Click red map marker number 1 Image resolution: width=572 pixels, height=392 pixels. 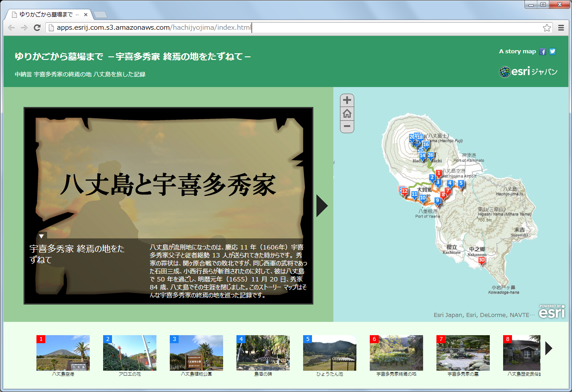(439, 174)
